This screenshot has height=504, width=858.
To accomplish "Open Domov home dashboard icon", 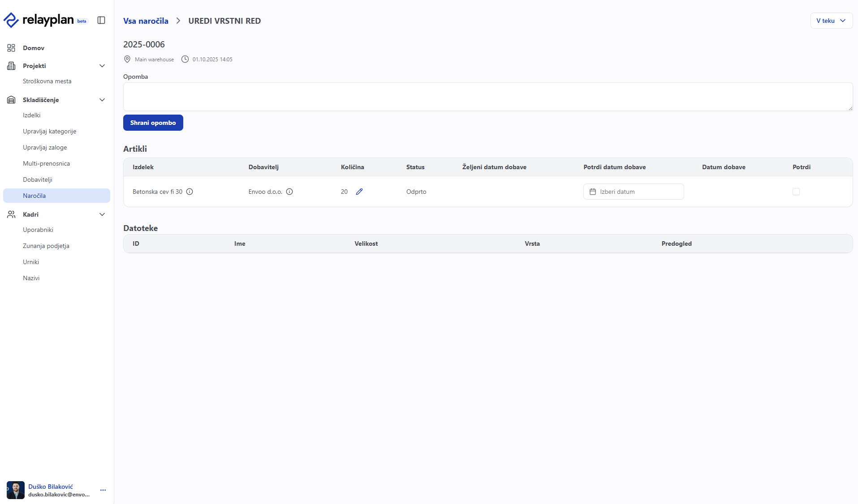I will click(11, 48).
